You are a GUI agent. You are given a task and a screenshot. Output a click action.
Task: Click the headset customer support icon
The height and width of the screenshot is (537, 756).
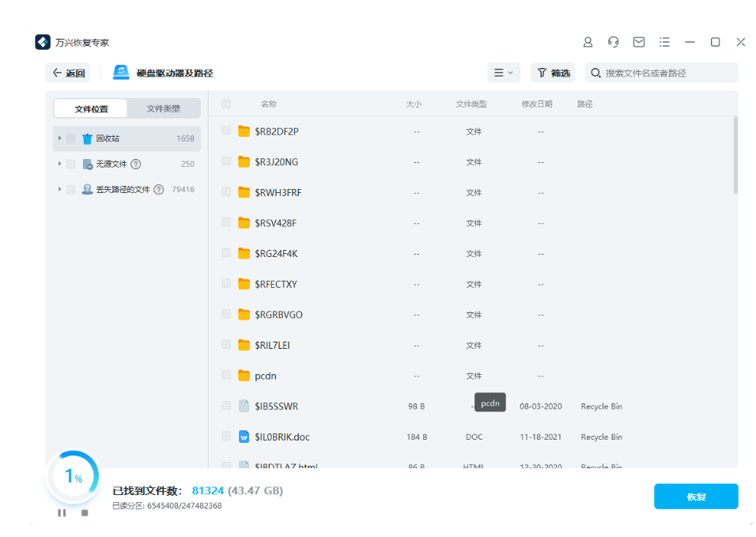(613, 42)
